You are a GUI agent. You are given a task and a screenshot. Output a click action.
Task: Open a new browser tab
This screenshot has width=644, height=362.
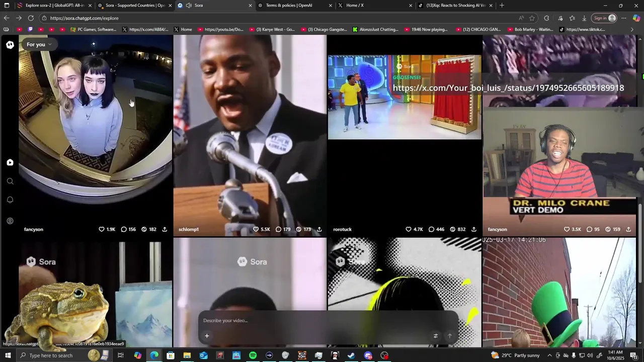click(x=502, y=6)
